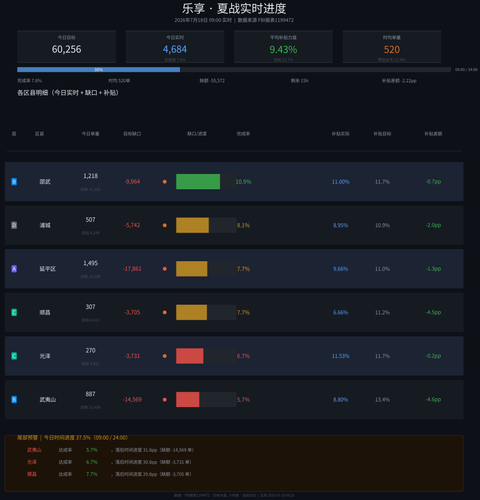Click the red status dot in 武夷山 row

tap(165, 400)
